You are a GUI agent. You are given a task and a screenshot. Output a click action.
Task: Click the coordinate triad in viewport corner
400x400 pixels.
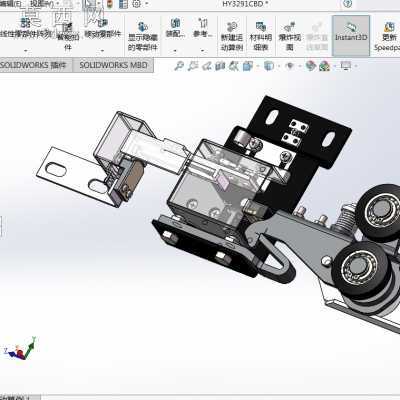(21, 349)
